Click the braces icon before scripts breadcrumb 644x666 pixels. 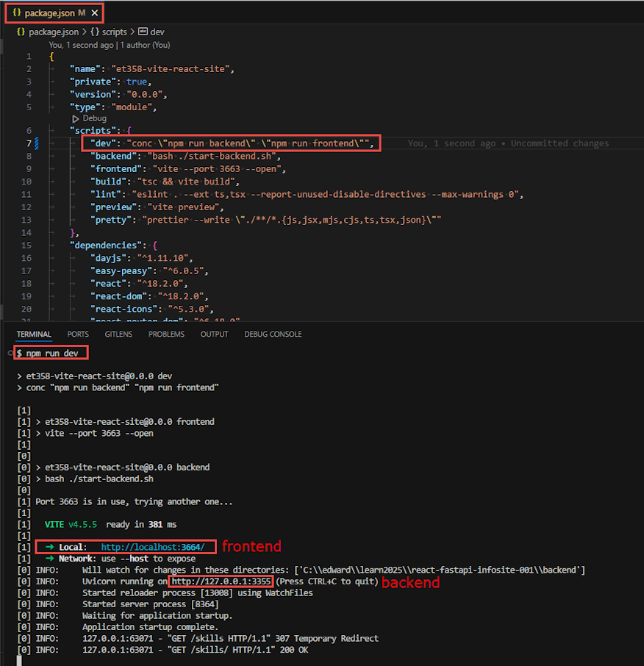(x=95, y=32)
